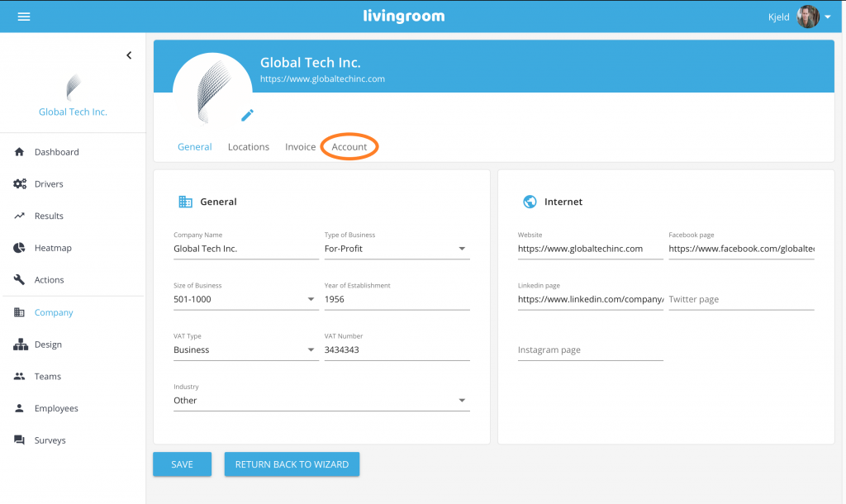
Task: Click the Actions wrench icon
Action: coord(20,279)
